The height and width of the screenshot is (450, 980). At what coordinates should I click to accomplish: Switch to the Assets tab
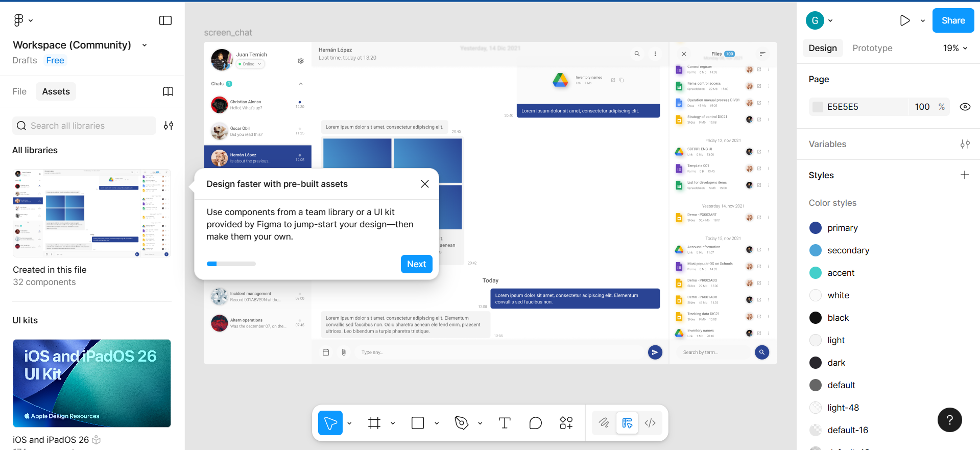click(56, 91)
